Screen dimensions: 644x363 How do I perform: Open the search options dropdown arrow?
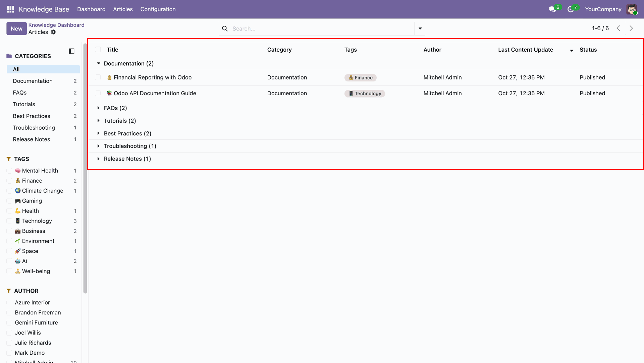pos(420,28)
